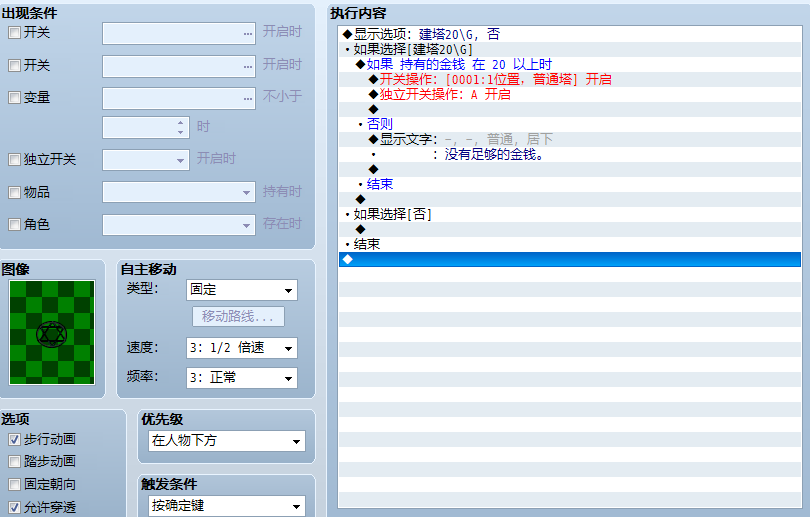Check the 踏步动画 option
This screenshot has width=810, height=517.
point(14,461)
